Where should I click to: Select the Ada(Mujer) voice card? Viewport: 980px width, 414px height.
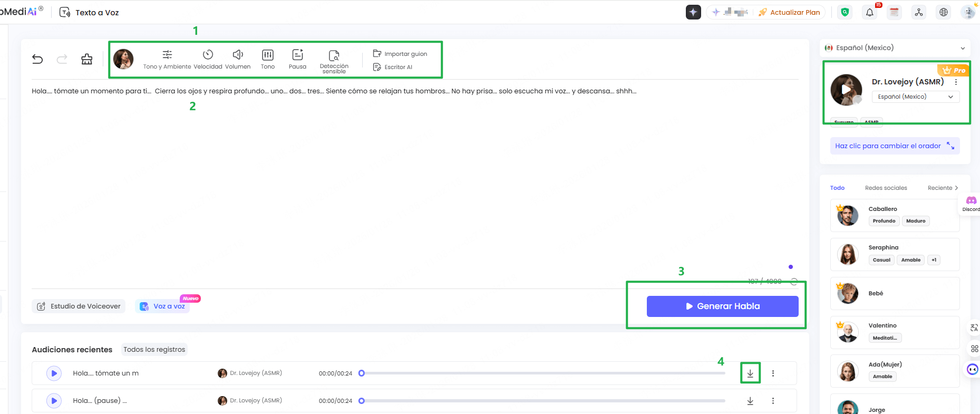click(x=895, y=371)
